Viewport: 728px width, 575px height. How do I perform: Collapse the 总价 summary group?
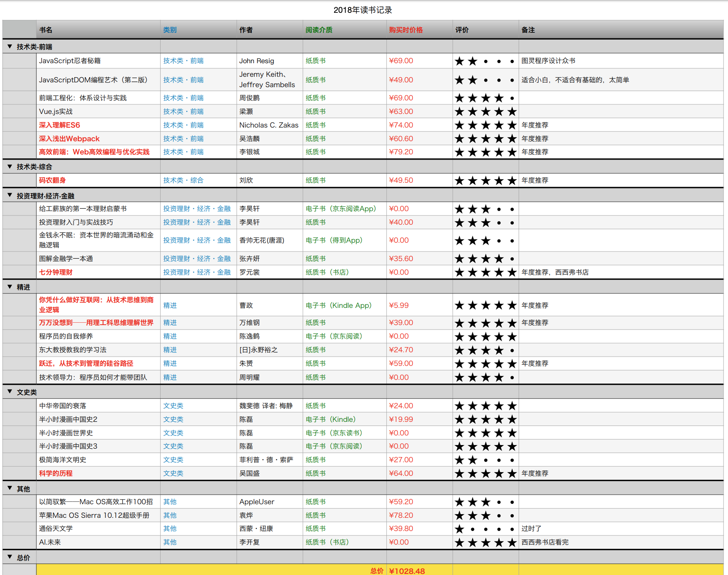pyautogui.click(x=10, y=557)
